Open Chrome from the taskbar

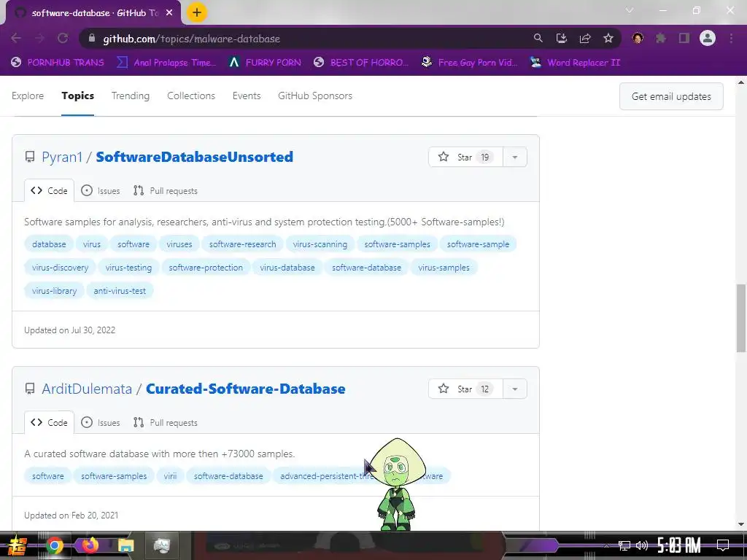(54, 545)
